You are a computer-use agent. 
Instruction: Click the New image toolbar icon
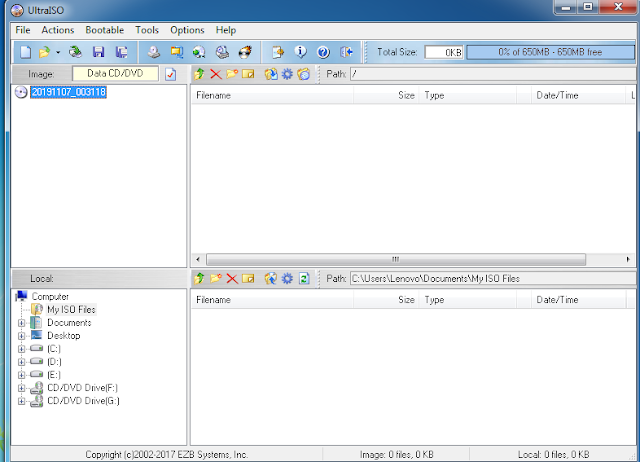(x=26, y=52)
